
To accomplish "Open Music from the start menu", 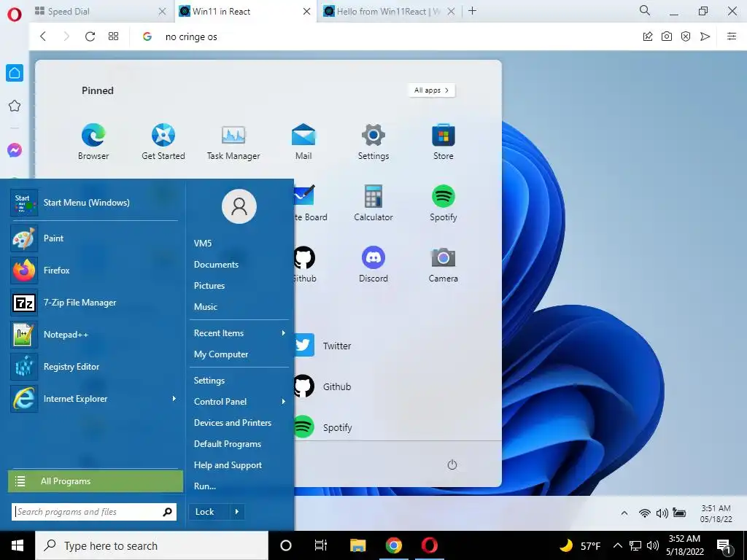I will pyautogui.click(x=205, y=307).
